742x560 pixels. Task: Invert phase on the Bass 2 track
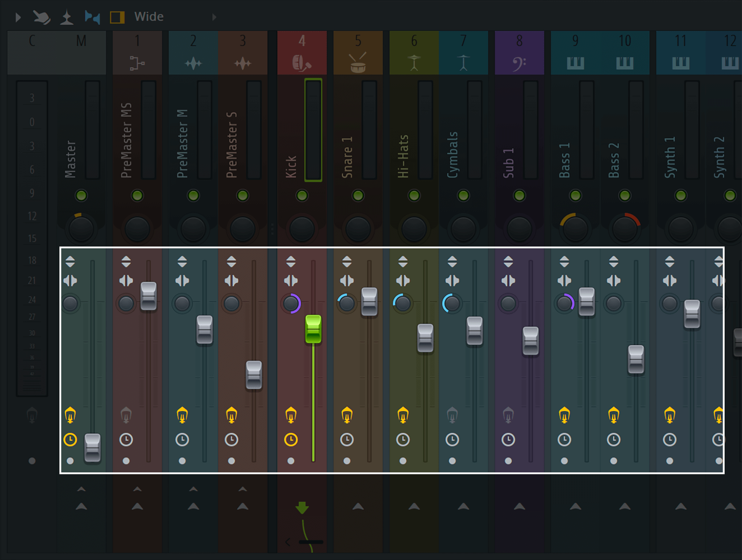point(613,261)
